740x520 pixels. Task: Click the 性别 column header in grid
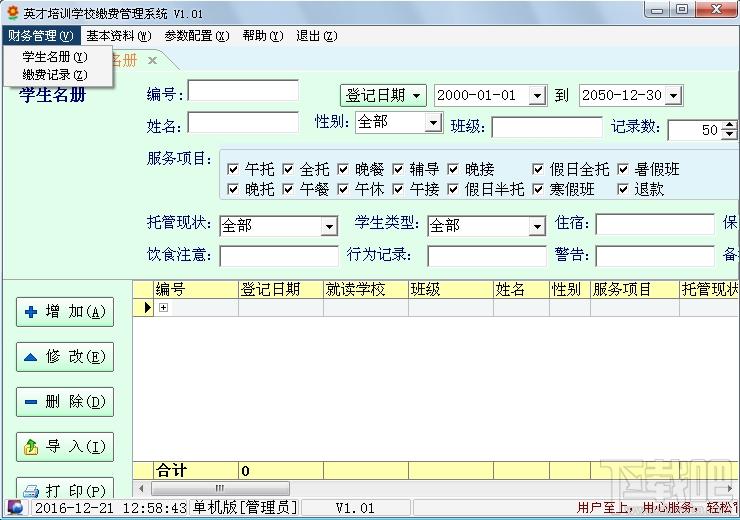click(570, 289)
